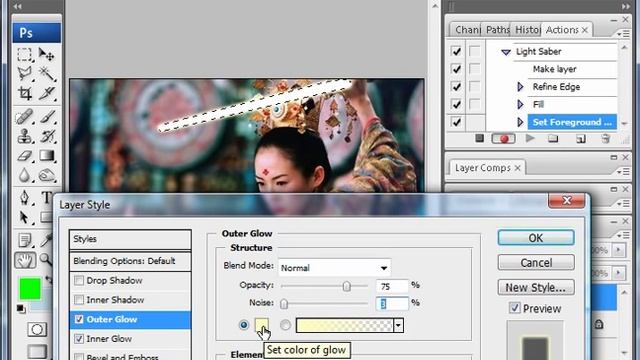Click the Photoshop Ps logo
This screenshot has width=640, height=360.
coord(37,33)
